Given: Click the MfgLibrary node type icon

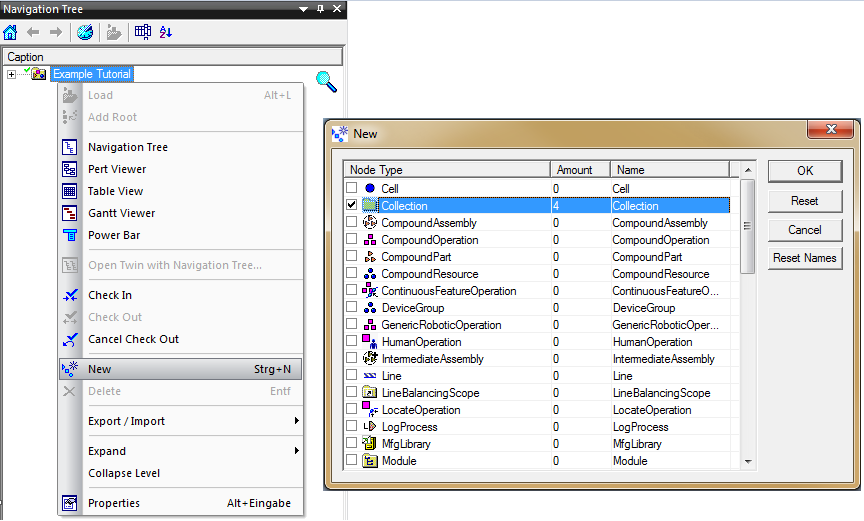Looking at the screenshot, I should [369, 443].
